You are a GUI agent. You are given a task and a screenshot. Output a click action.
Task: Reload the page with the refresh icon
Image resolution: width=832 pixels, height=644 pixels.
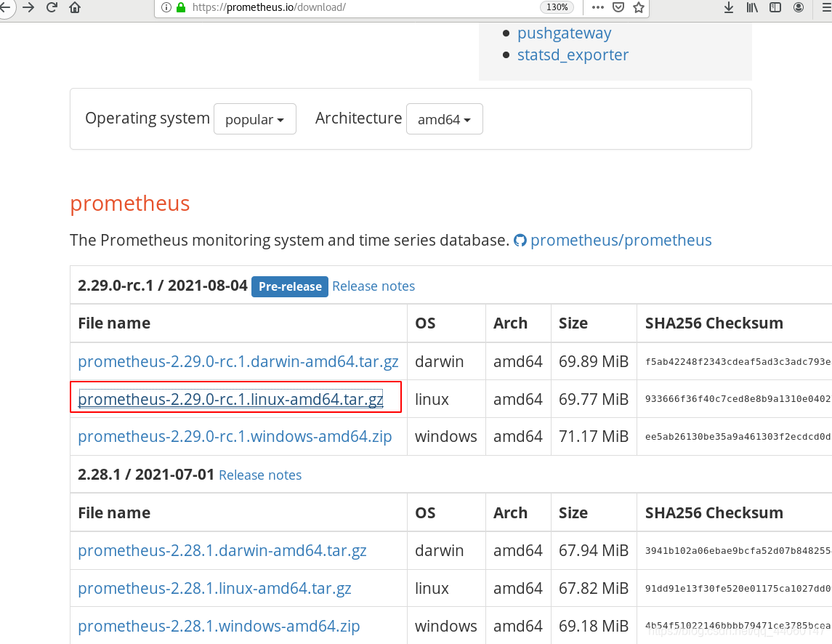click(52, 7)
